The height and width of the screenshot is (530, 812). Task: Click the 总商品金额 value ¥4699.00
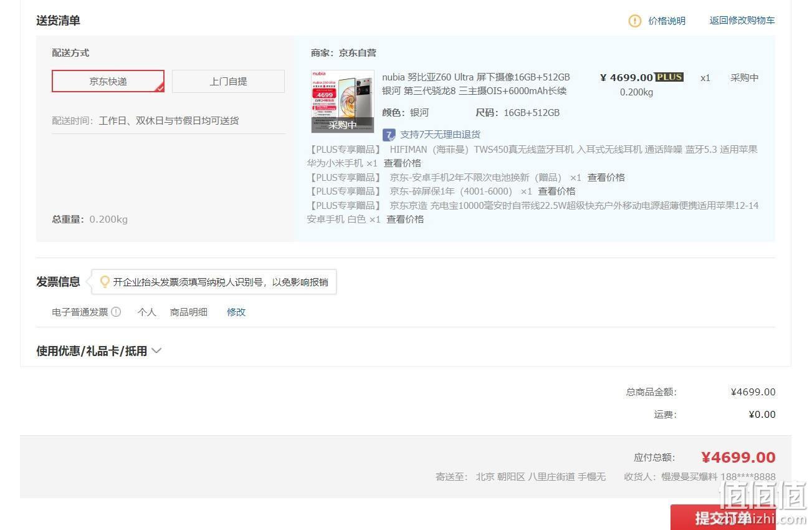pyautogui.click(x=753, y=392)
